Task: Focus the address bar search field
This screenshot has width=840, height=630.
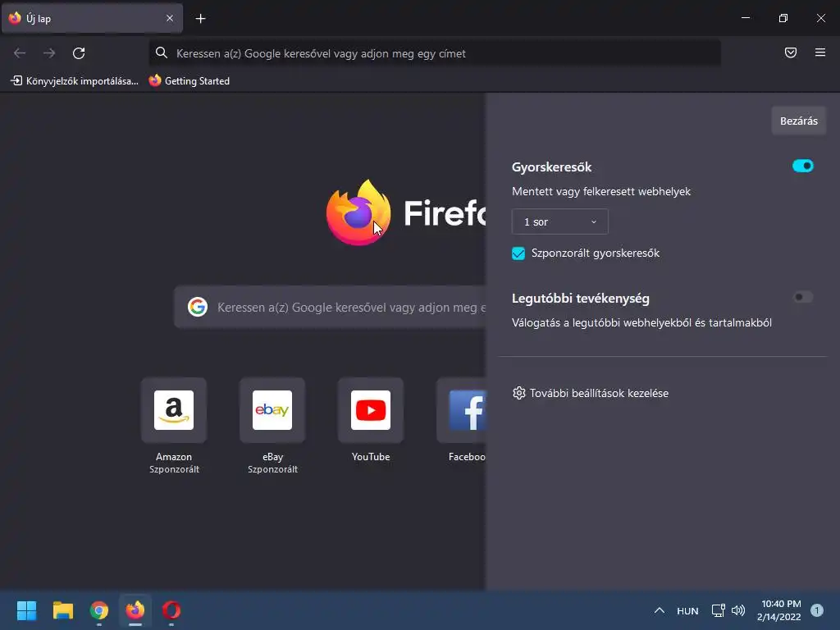Action: (x=435, y=53)
